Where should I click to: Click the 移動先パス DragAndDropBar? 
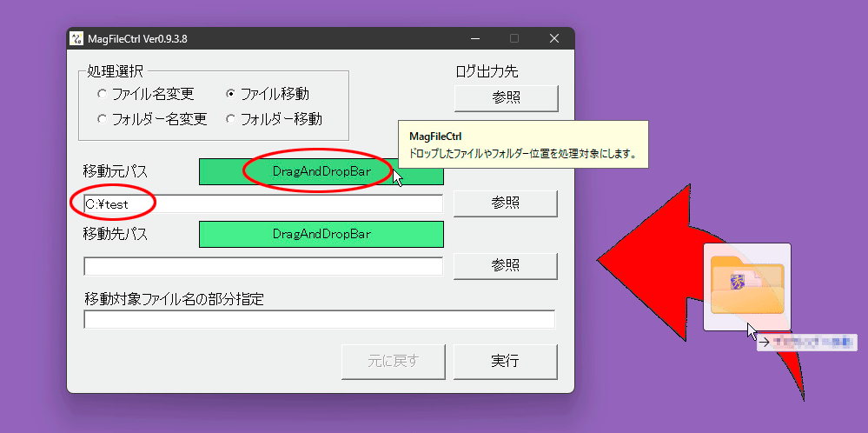[x=321, y=234]
